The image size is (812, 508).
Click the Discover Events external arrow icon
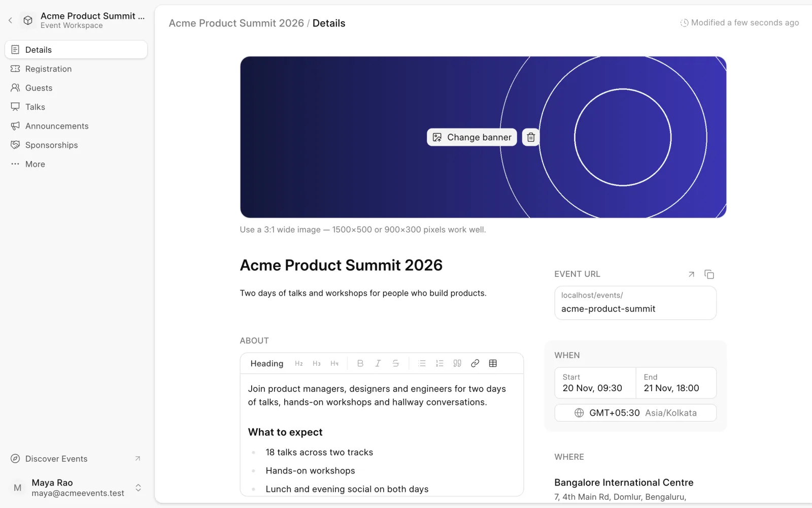[x=138, y=459]
